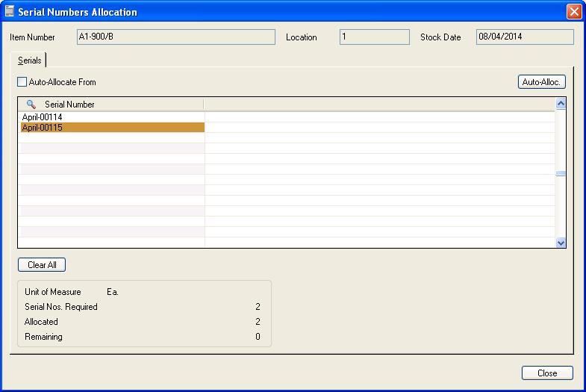Click the Remaining label
This screenshot has height=392, width=586.
[x=43, y=337]
